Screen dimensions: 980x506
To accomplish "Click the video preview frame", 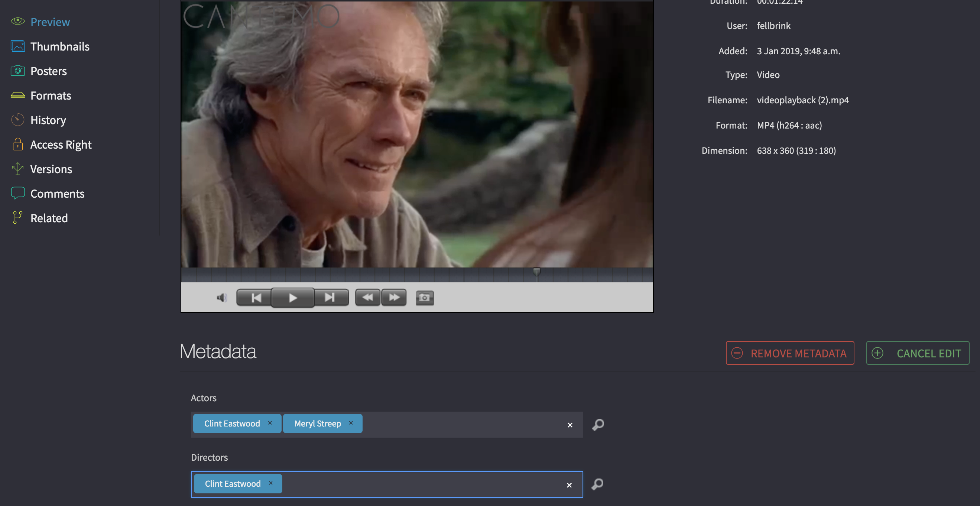I will coord(417,134).
